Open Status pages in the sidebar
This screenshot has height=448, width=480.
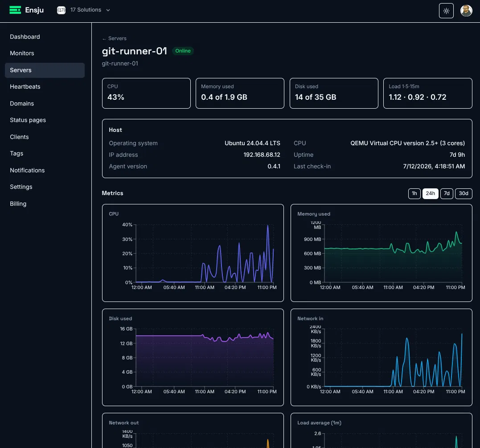45,120
